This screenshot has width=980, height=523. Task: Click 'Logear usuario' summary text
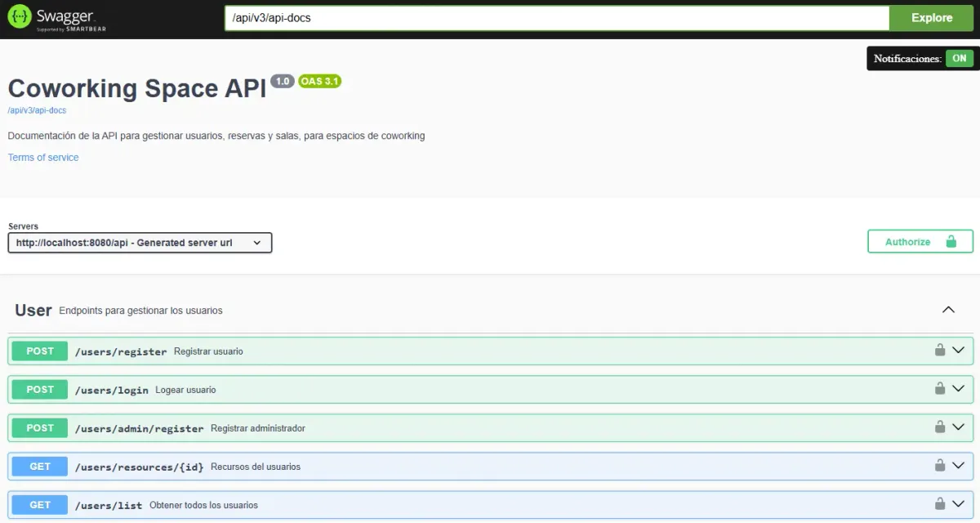point(185,390)
